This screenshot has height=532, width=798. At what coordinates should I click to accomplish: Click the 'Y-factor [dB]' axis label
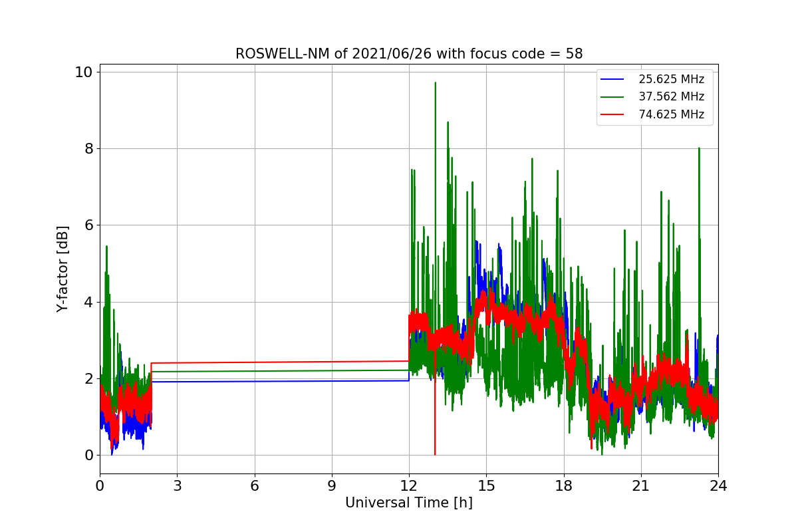coord(63,269)
